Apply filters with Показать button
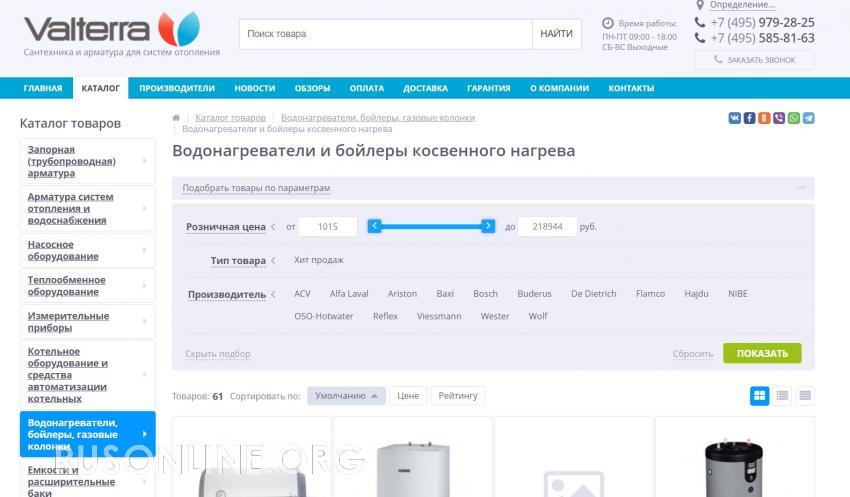850x497 pixels. (x=762, y=353)
